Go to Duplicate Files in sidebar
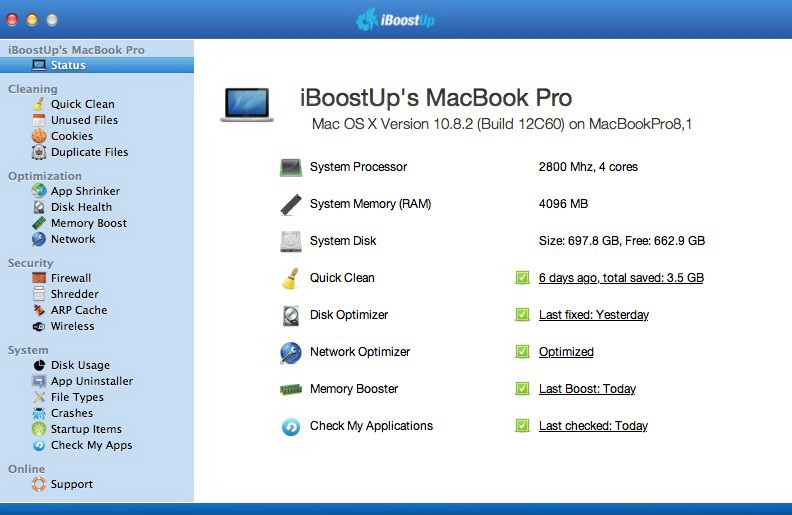The image size is (792, 515). [x=89, y=152]
